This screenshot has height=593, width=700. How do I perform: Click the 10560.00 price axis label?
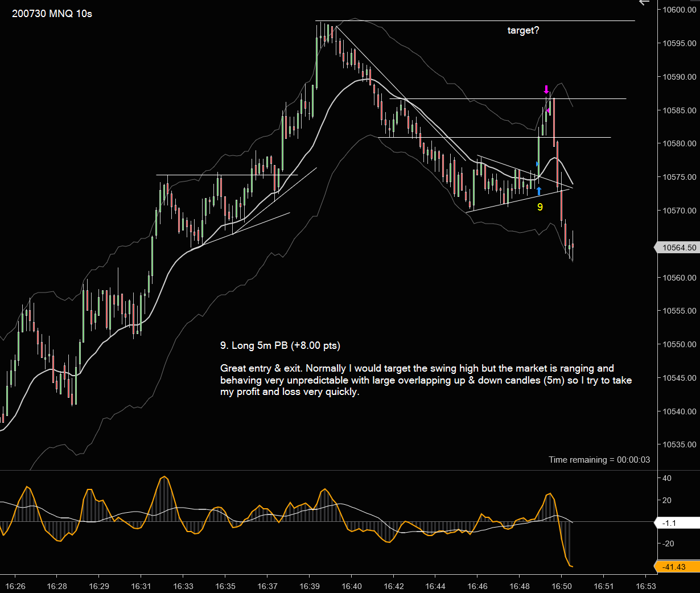679,278
